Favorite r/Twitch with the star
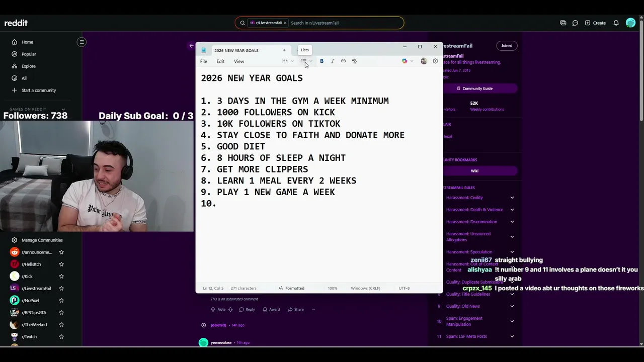644x362 pixels. (61, 337)
